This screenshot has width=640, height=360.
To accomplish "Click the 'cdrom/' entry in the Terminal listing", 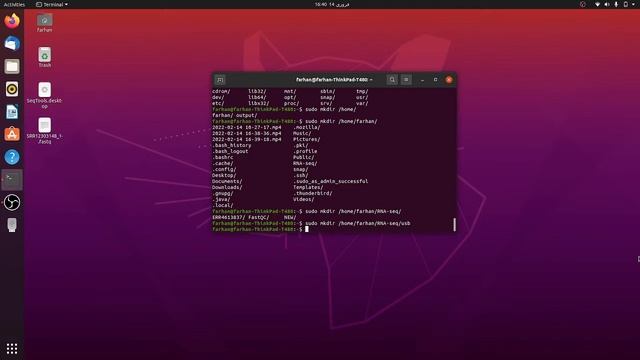I will tap(221, 91).
